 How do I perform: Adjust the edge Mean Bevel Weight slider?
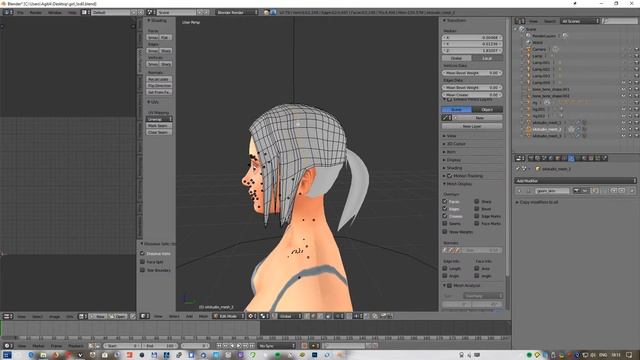point(472,88)
